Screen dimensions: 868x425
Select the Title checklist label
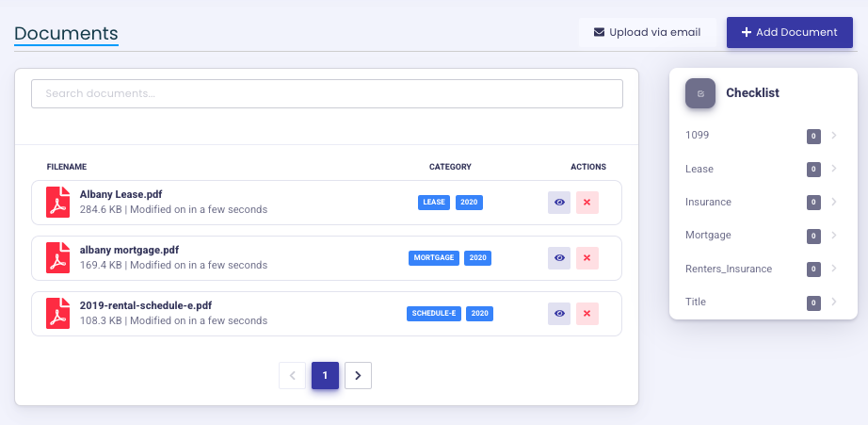pyautogui.click(x=696, y=302)
